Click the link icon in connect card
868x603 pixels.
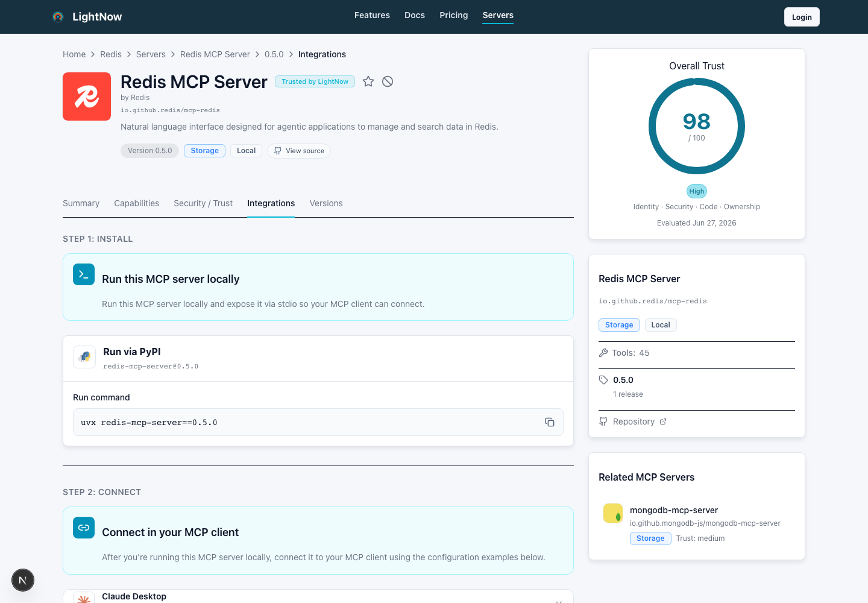pyautogui.click(x=84, y=528)
